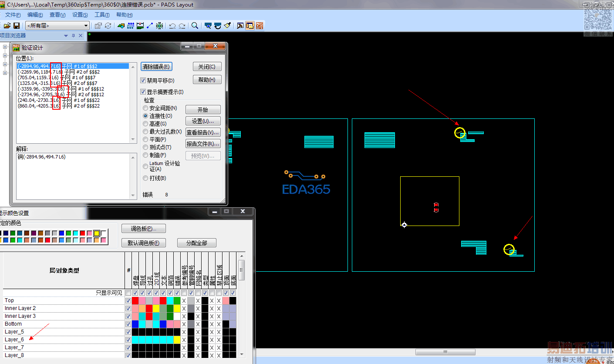Viewport: 614px width, 364px height.
Task: Close the Project Explorer panel
Action: (x=81, y=36)
